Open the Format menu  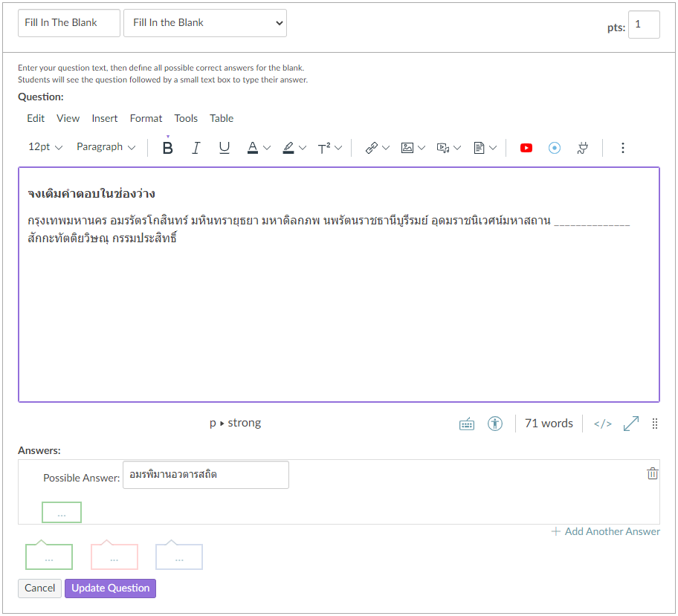tap(146, 118)
